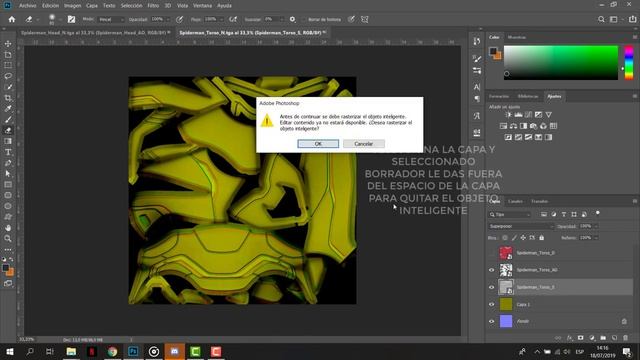Open the Suavizar dropdown arrow
640x360 pixels.
point(281,19)
